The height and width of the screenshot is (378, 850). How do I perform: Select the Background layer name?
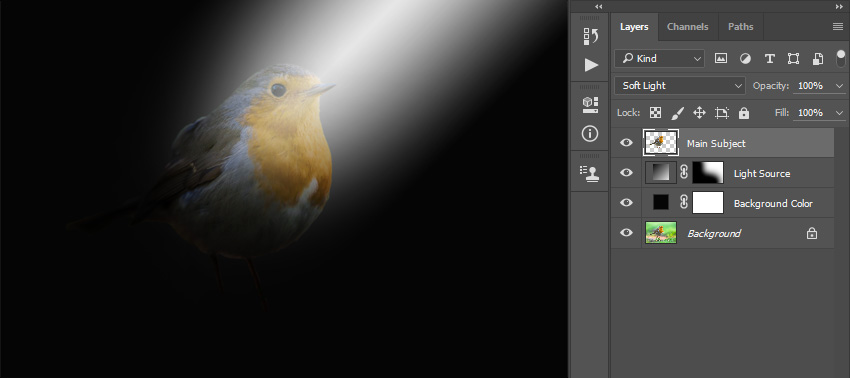click(x=714, y=233)
